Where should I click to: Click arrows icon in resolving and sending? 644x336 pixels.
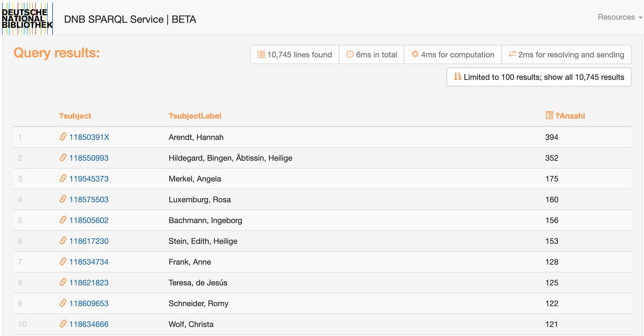[x=512, y=54]
